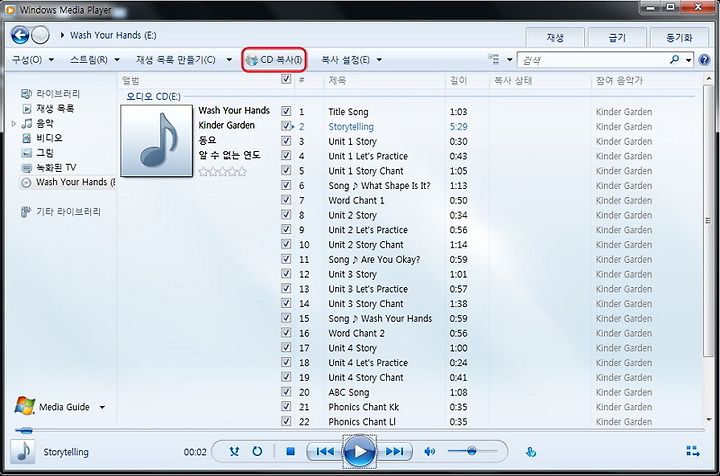Switch to Now Playing view icon
Image resolution: width=720 pixels, height=476 pixels.
tap(692, 451)
